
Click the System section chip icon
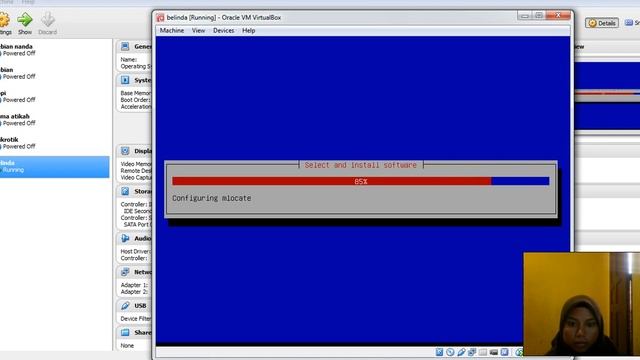pos(125,80)
